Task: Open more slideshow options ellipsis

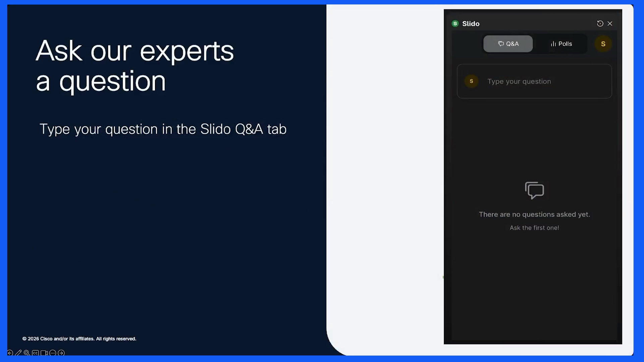Action: point(53,353)
